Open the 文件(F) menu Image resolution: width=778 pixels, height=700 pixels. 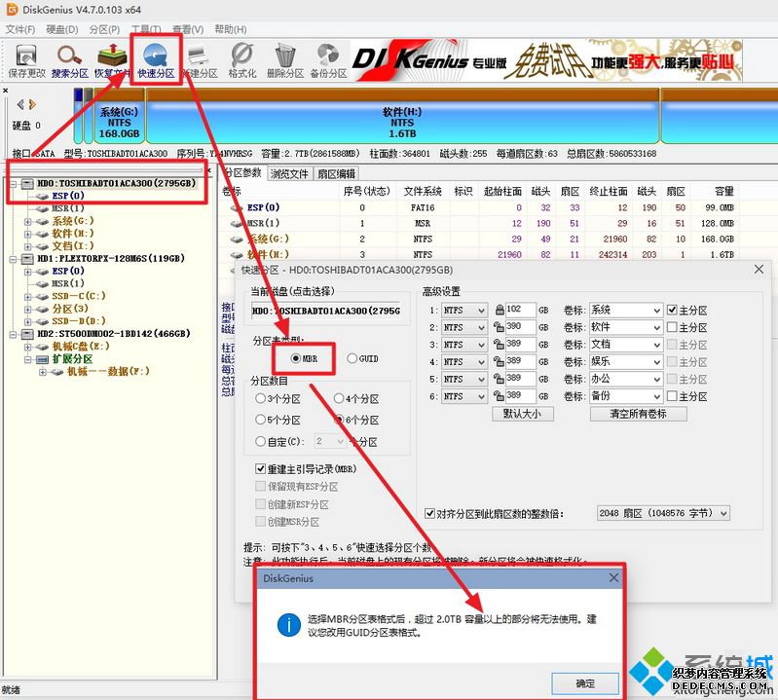19,29
